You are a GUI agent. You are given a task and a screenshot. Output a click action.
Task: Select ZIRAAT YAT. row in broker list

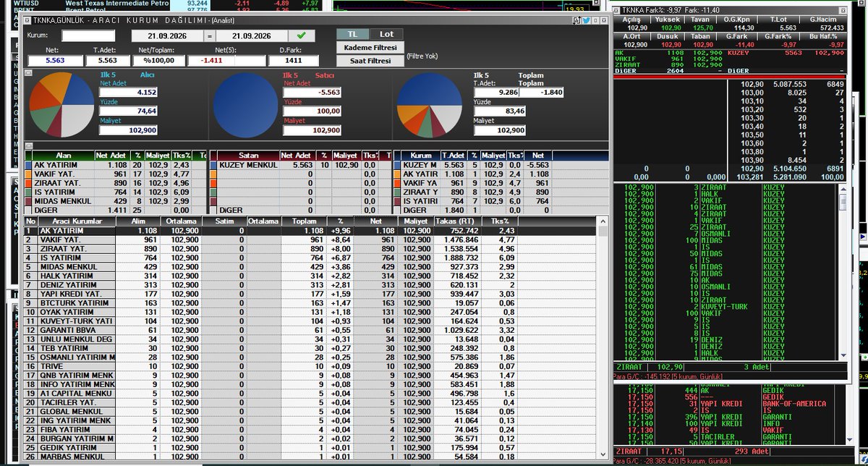(311, 248)
